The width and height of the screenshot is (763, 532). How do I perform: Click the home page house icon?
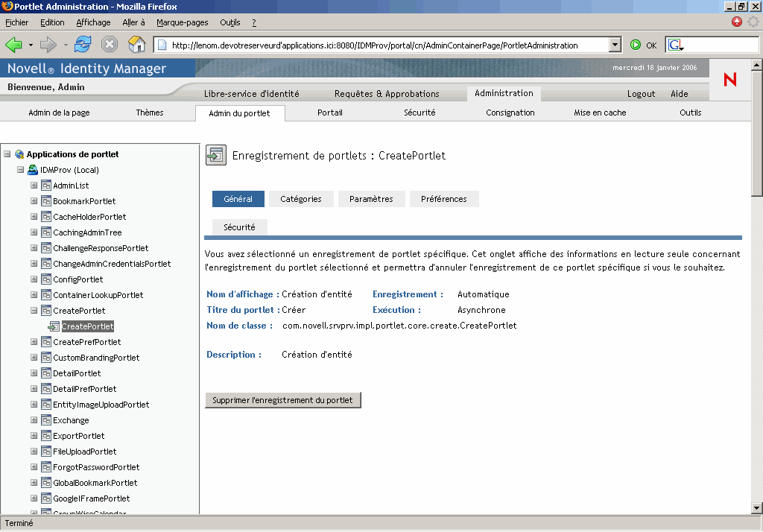coord(137,44)
